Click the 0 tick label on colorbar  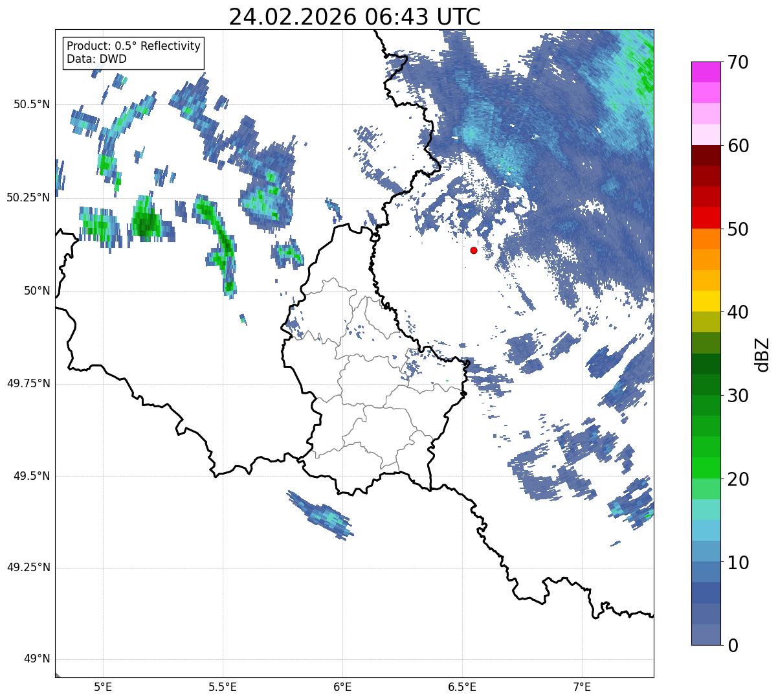click(732, 645)
